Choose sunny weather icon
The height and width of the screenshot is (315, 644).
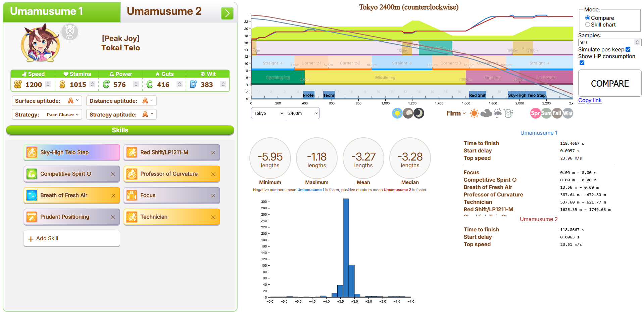(x=474, y=113)
